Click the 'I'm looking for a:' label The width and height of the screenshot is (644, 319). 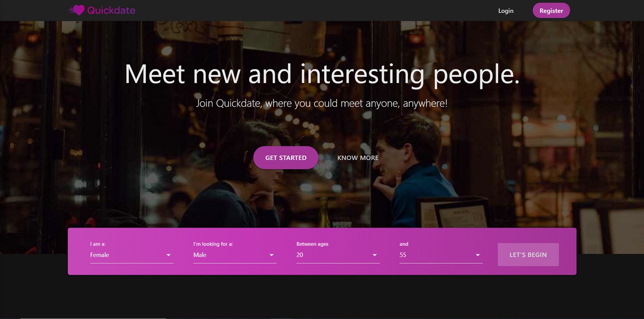click(x=213, y=244)
